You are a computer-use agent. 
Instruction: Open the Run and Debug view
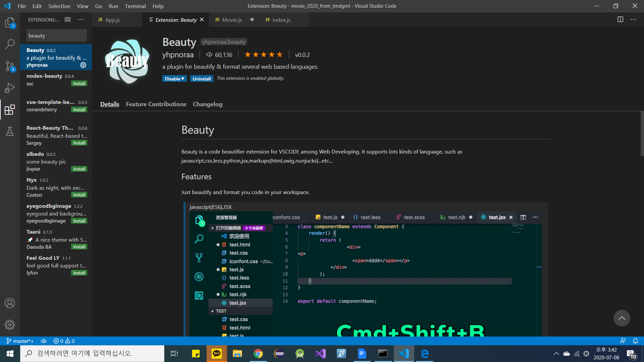tap(10, 88)
